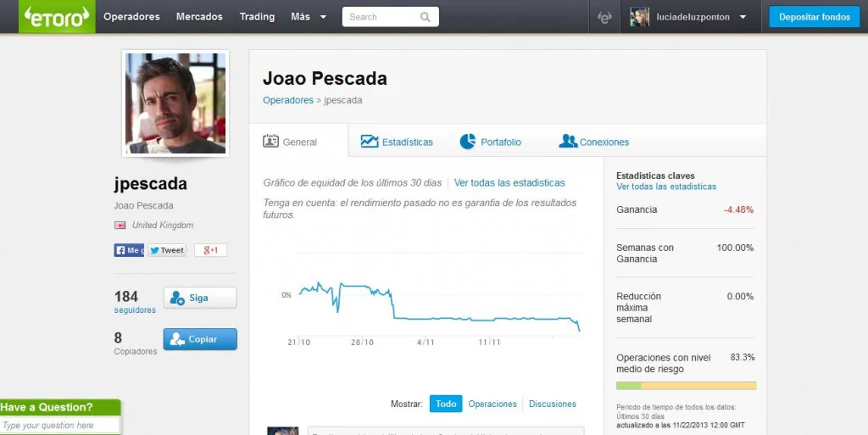
Task: Switch to the Portafolio tab
Action: click(491, 142)
